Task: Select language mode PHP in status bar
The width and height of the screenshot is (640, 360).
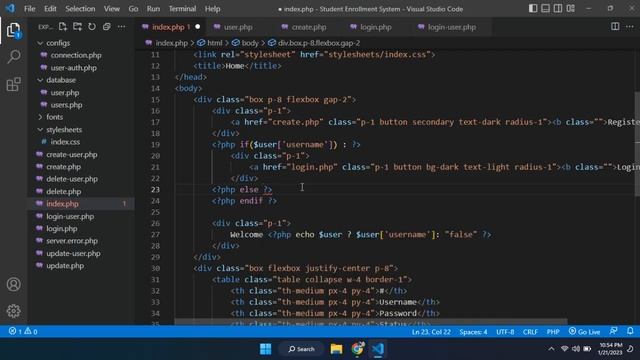Action: point(553,332)
